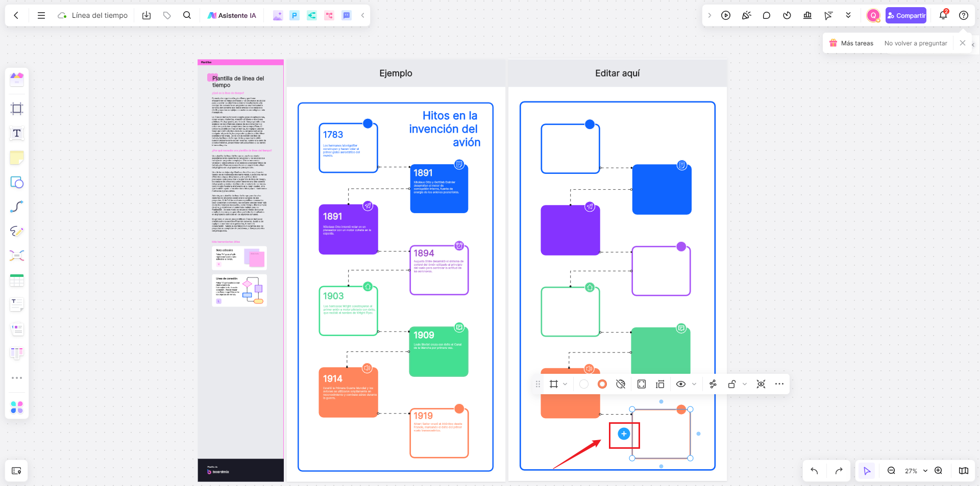The width and height of the screenshot is (980, 486).
Task: Select the Text tool in sidebar
Action: (17, 134)
